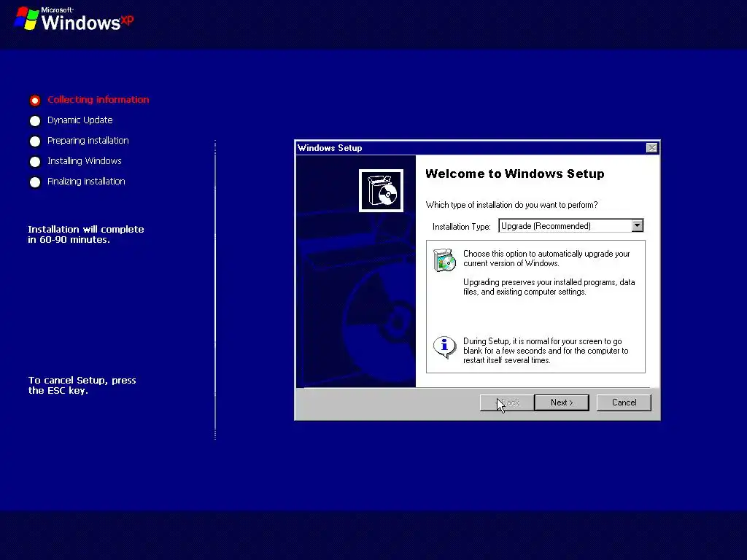This screenshot has height=560, width=747.
Task: Close the Windows Setup dialog
Action: [x=651, y=147]
